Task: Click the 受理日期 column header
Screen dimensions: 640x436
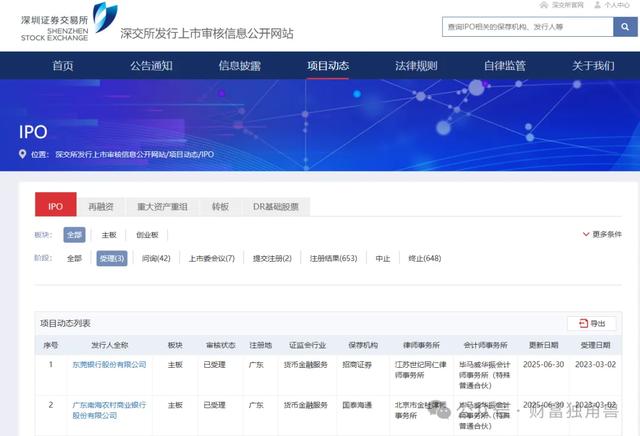Action: tap(595, 345)
